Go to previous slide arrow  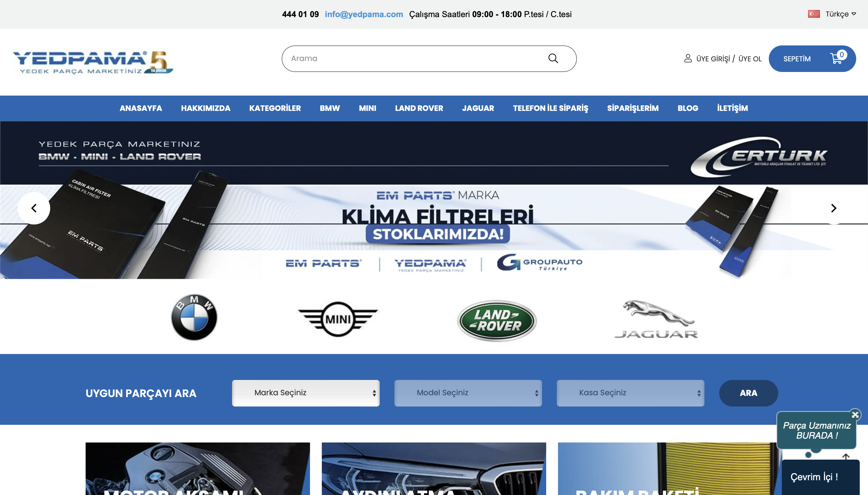34,208
